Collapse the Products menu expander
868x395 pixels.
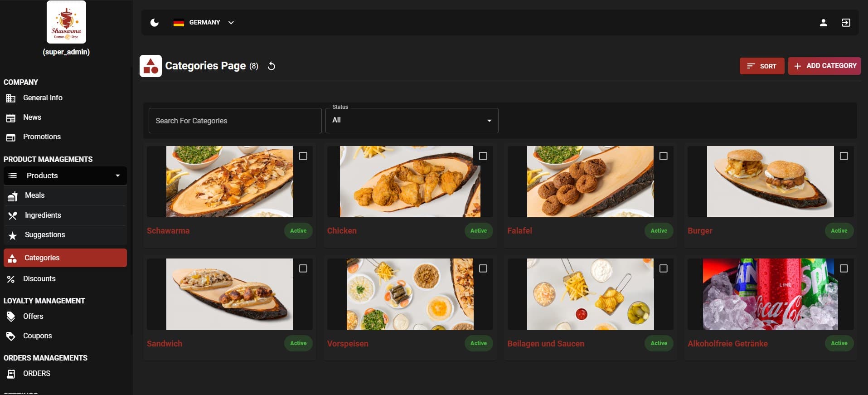118,176
